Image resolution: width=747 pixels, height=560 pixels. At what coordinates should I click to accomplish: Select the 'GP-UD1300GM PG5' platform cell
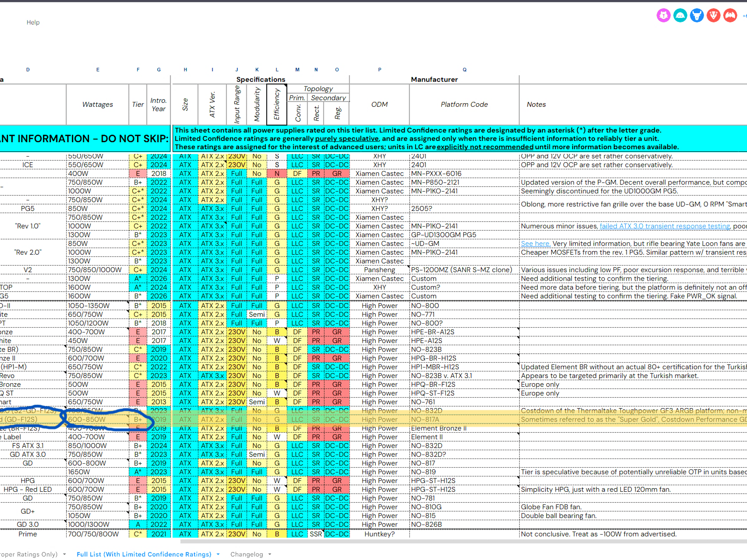(464, 235)
